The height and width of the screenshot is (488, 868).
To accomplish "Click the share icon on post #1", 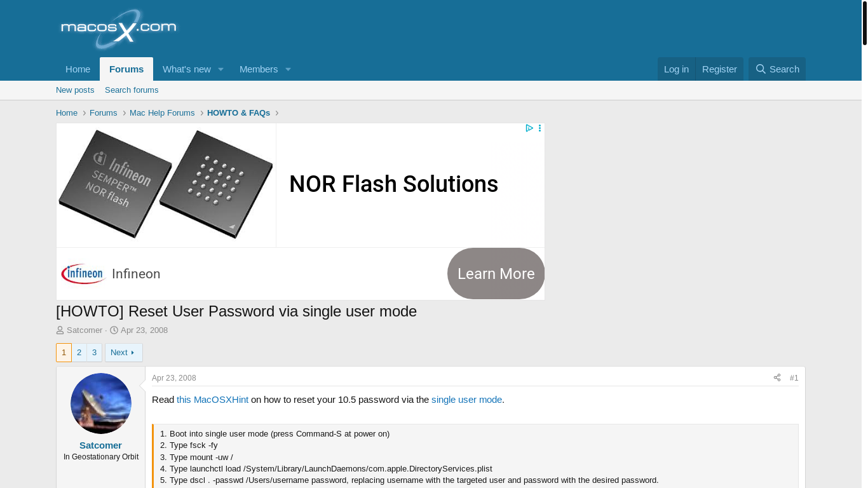I will coord(777,377).
